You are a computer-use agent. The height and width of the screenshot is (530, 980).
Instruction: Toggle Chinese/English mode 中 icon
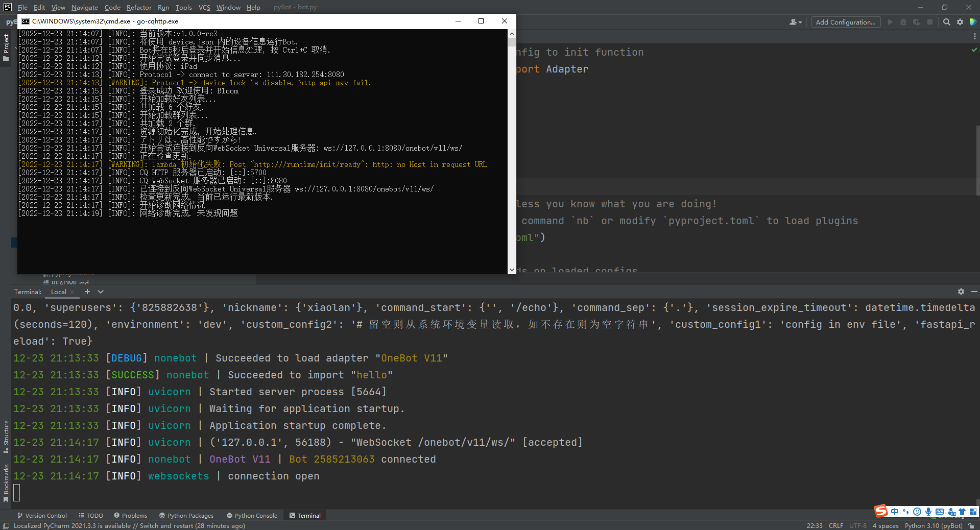[895, 512]
